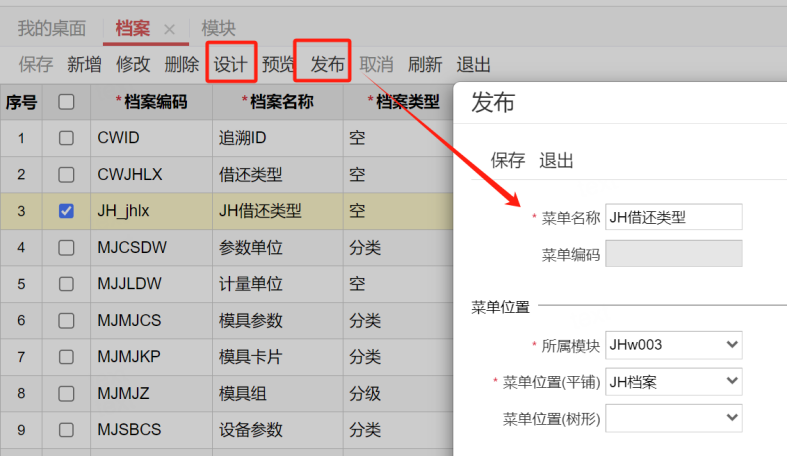Click the MJCSDW code cell
This screenshot has width=787, height=457.
pos(152,247)
